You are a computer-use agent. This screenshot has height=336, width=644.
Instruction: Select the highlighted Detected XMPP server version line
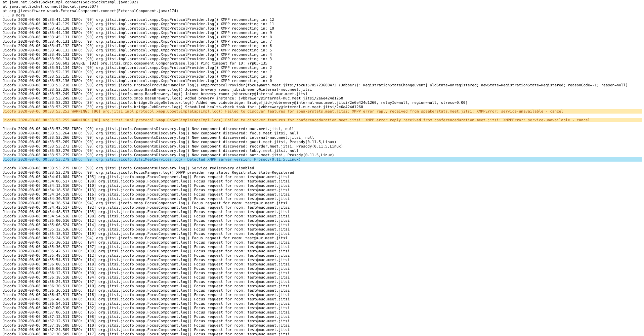[x=151, y=160]
